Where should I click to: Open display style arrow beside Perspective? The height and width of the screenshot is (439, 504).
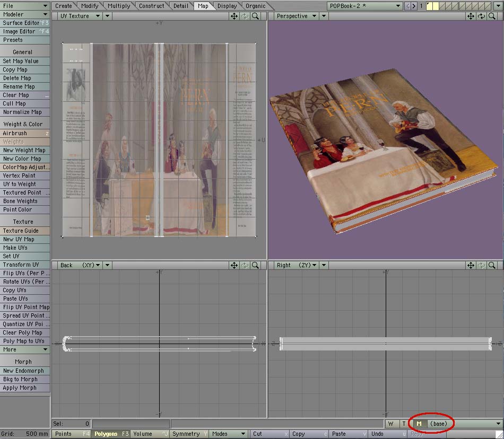pyautogui.click(x=324, y=16)
